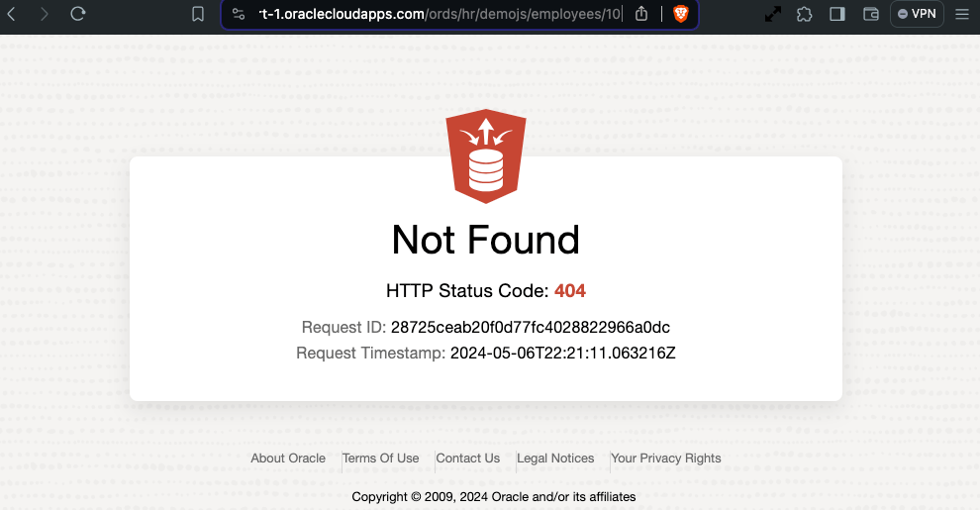Open the Brave Wallet icon
The width and height of the screenshot is (980, 510).
pos(871,14)
